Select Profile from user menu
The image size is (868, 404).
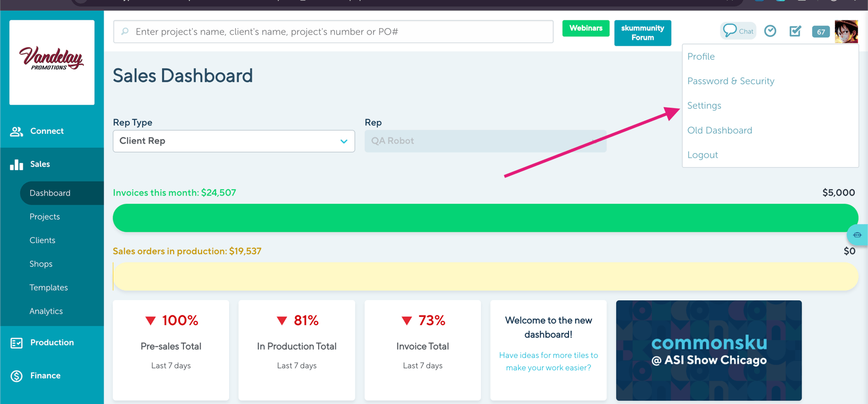pos(701,57)
